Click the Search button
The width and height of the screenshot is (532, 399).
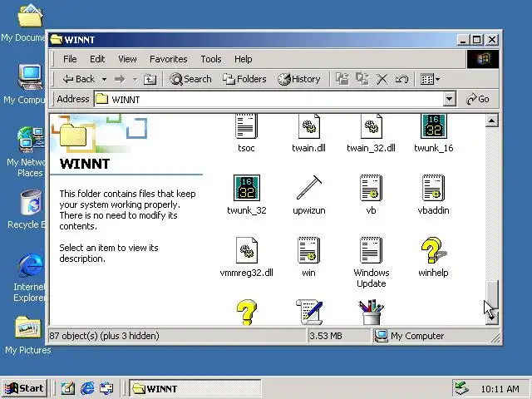point(190,79)
